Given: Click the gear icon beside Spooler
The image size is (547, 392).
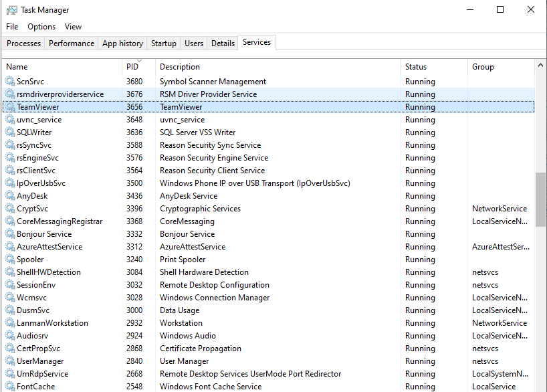Looking at the screenshot, I should pyautogui.click(x=10, y=260).
